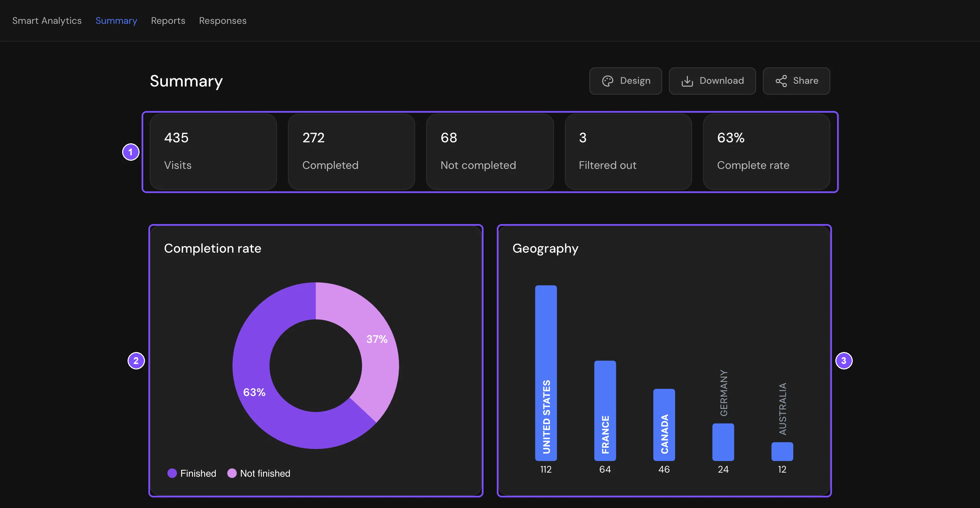This screenshot has width=980, height=508.
Task: Select the 68 Not completed card
Action: pyautogui.click(x=490, y=152)
